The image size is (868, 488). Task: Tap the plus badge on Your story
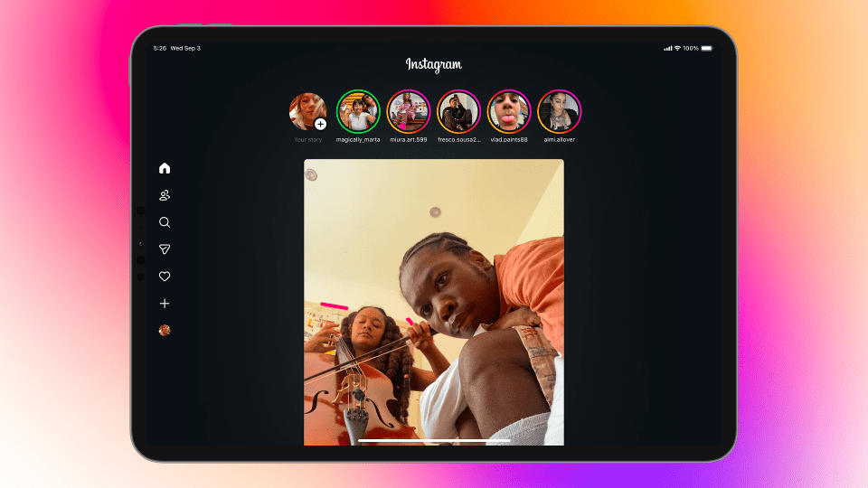coord(320,124)
